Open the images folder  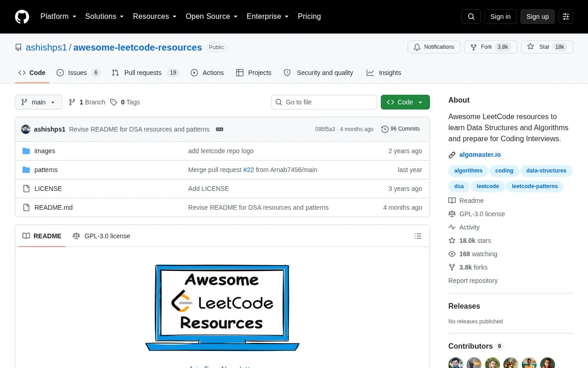tap(45, 151)
